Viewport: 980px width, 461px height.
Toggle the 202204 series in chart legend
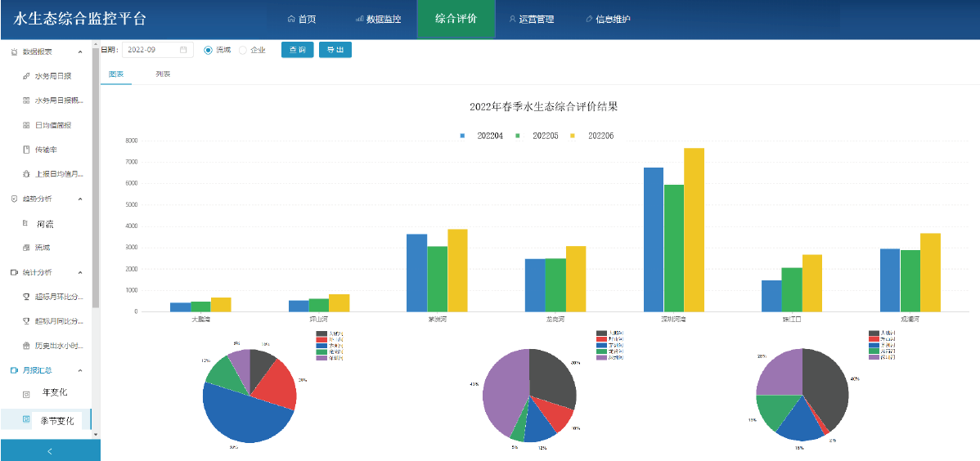point(483,136)
